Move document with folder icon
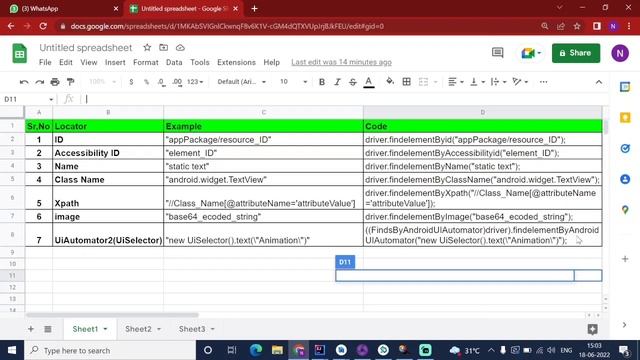This screenshot has width=640, height=360. tap(163, 48)
